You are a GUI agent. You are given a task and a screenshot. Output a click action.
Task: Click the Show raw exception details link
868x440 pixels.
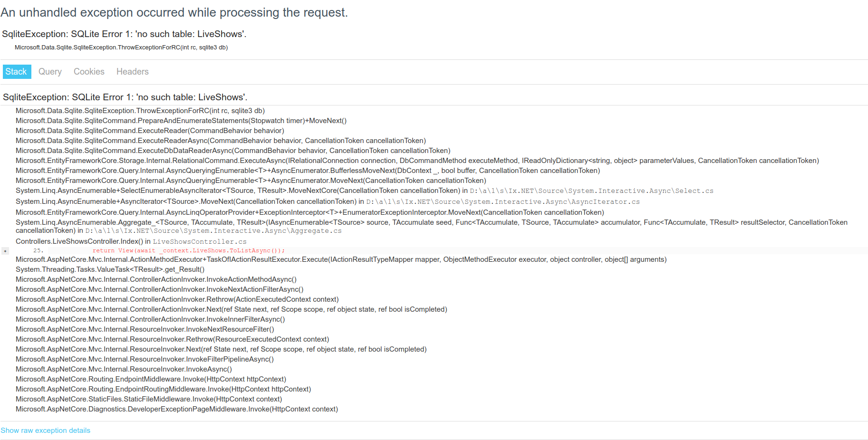pyautogui.click(x=45, y=430)
